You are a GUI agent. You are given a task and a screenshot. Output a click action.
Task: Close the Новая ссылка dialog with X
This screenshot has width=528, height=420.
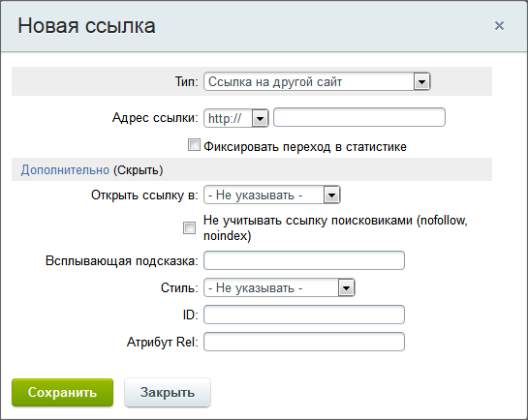tap(499, 25)
